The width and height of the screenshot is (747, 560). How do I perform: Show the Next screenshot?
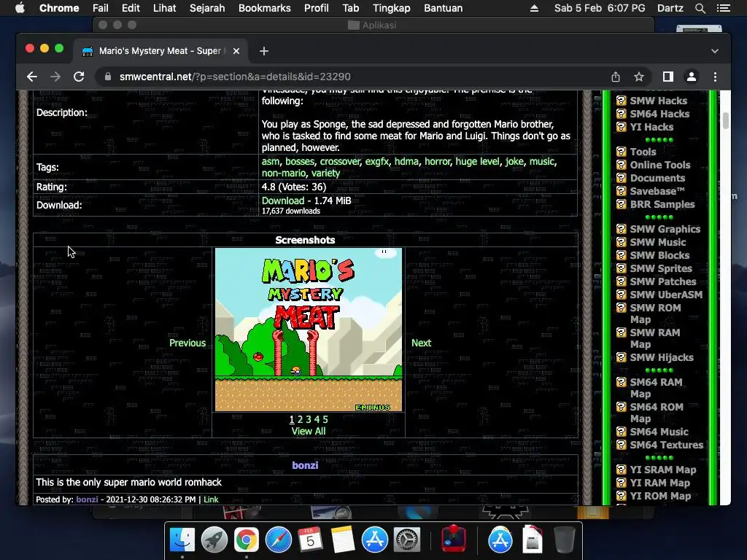[421, 343]
